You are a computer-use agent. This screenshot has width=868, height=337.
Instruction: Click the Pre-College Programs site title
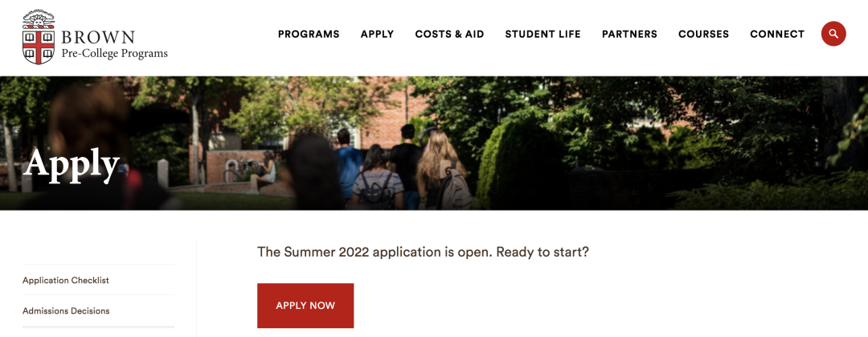click(x=114, y=54)
